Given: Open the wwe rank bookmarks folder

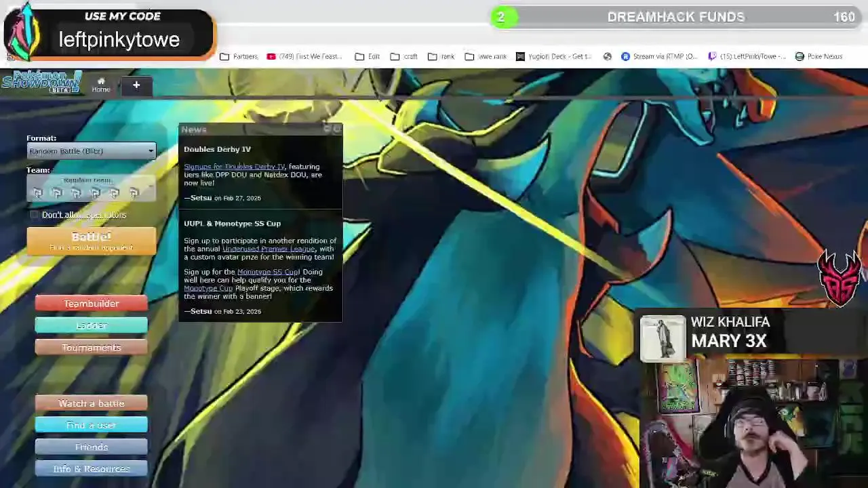Looking at the screenshot, I should (x=486, y=56).
